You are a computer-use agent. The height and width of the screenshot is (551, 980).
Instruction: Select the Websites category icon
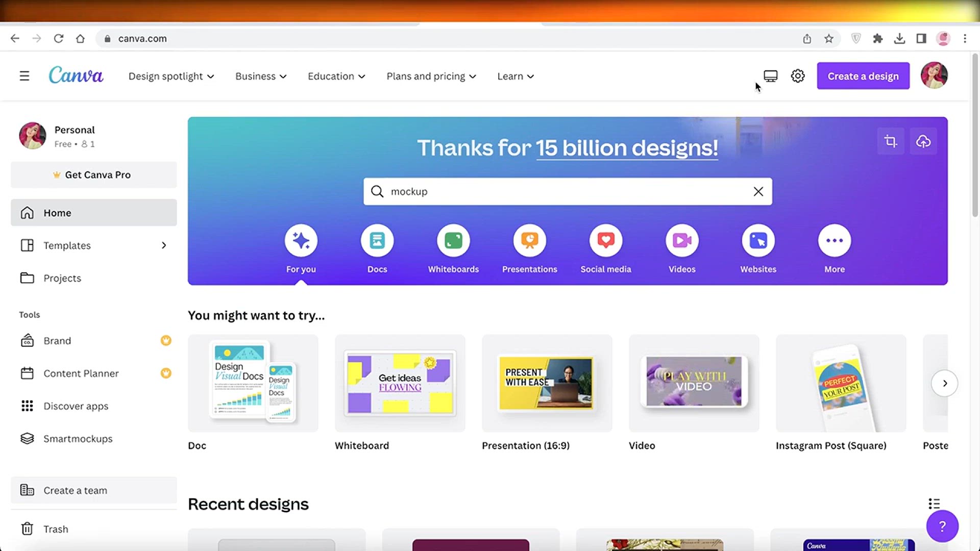tap(758, 240)
